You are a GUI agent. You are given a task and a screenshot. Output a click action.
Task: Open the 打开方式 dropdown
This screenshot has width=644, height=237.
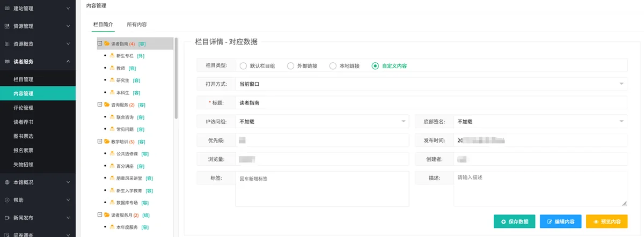(x=431, y=84)
